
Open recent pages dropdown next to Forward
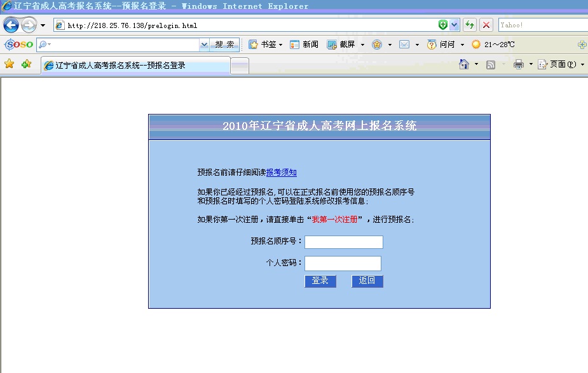43,25
